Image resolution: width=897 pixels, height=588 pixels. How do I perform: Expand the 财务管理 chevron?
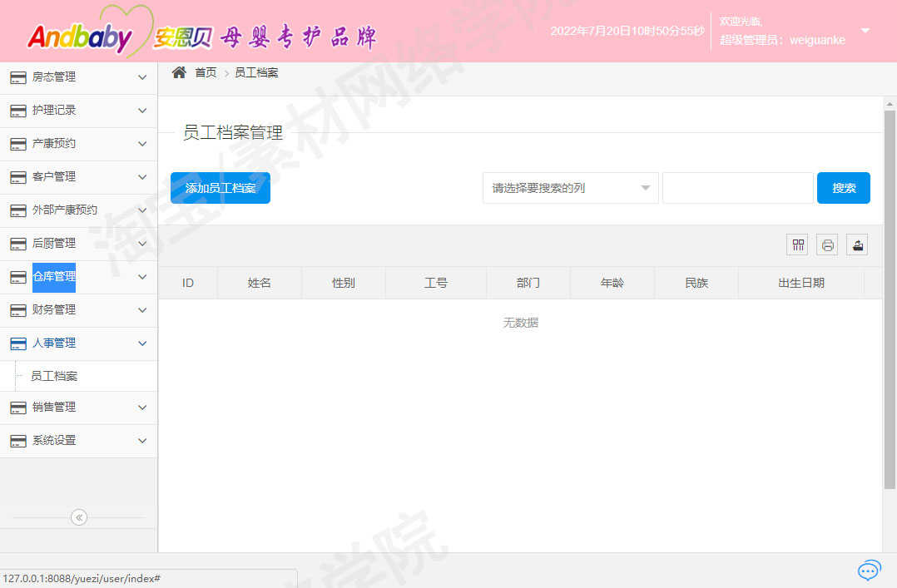(142, 310)
